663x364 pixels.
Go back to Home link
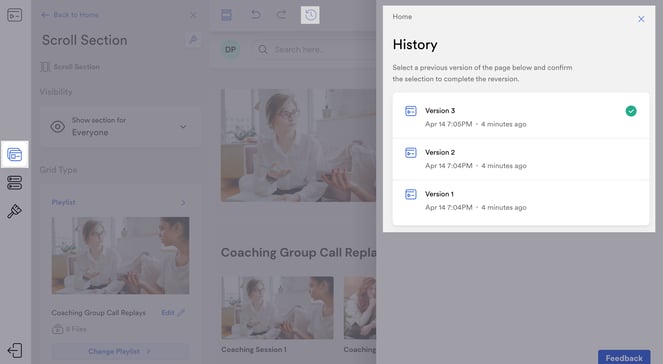(x=70, y=15)
